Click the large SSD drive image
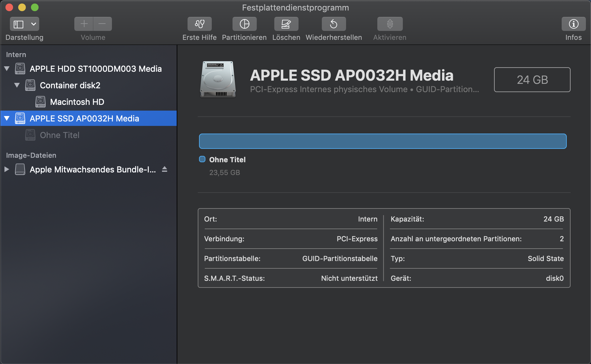This screenshot has width=591, height=364. coord(218,79)
